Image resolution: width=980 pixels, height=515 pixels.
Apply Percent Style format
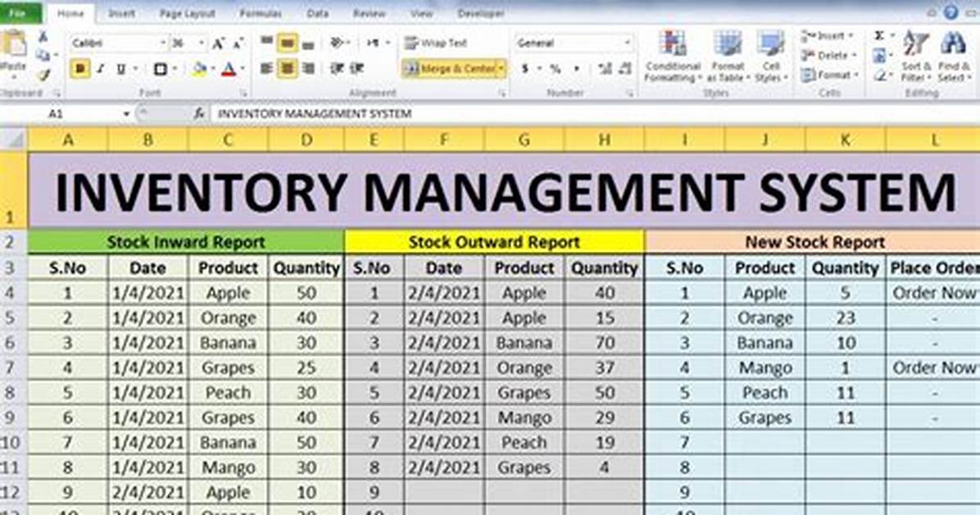coord(555,69)
